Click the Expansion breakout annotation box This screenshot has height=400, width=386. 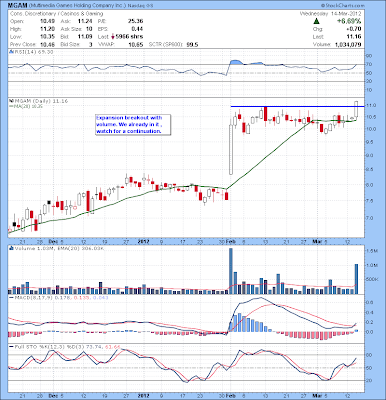133,125
